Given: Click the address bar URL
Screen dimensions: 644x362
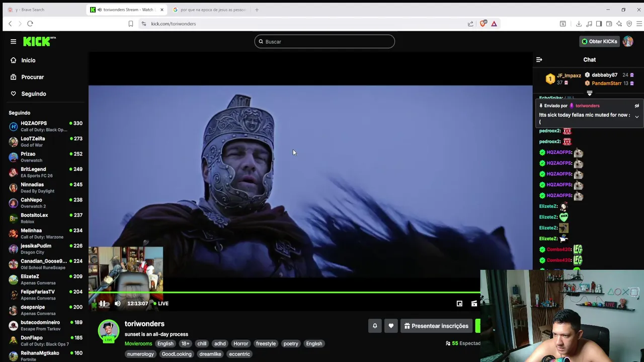Looking at the screenshot, I should (174, 24).
